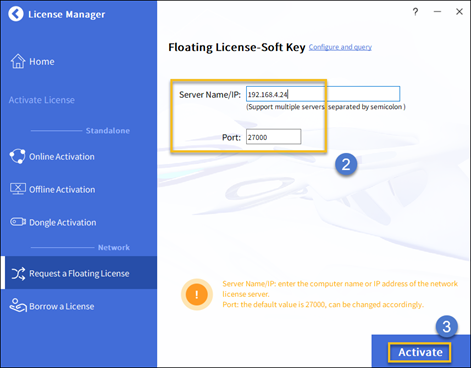This screenshot has width=471, height=368.
Task: Click into the Port field showing 27000
Action: coord(274,137)
